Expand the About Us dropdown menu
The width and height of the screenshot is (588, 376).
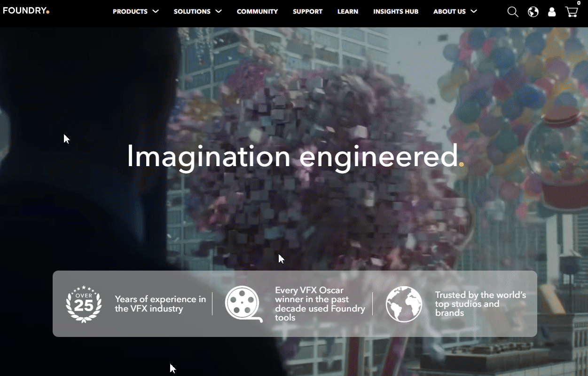[449, 11]
